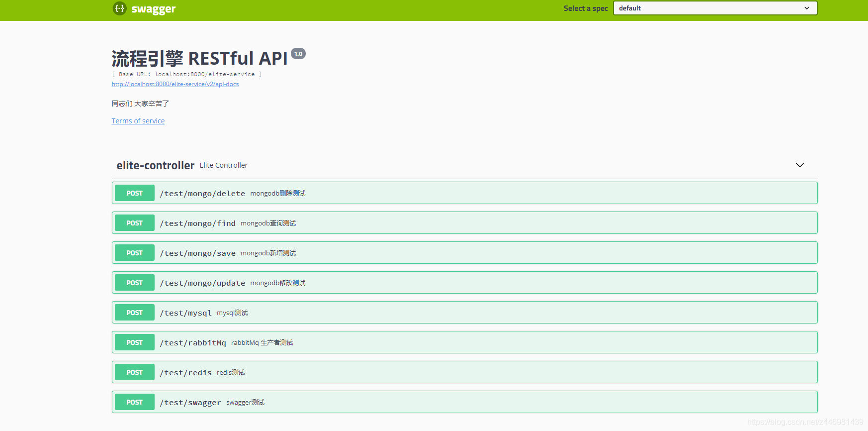The width and height of the screenshot is (868, 431).
Task: Click POST badge of /test/swagger
Action: [135, 402]
